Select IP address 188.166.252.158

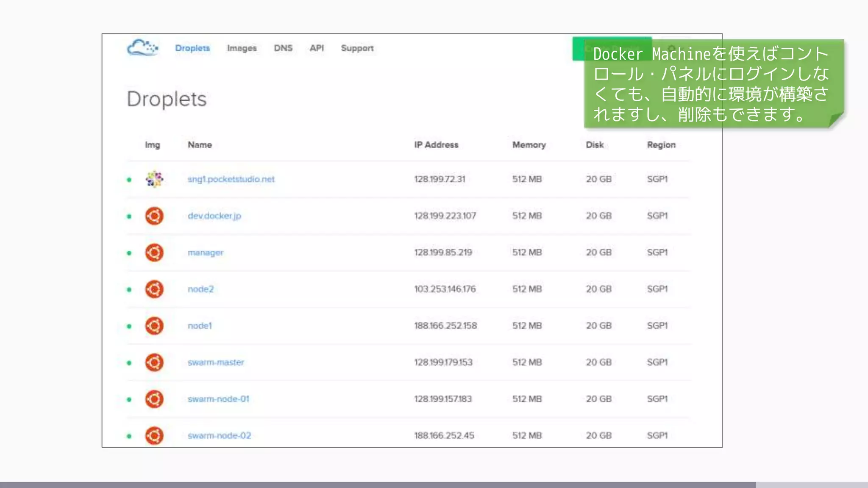[446, 326]
